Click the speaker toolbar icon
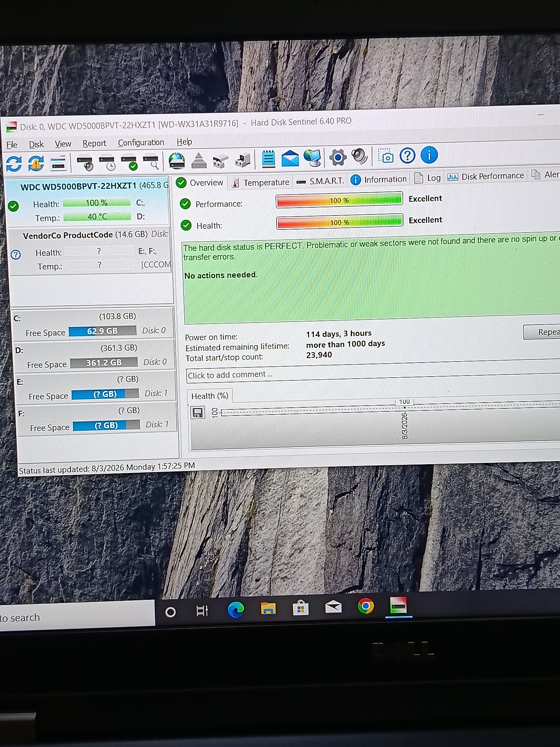This screenshot has height=747, width=560. (x=359, y=156)
